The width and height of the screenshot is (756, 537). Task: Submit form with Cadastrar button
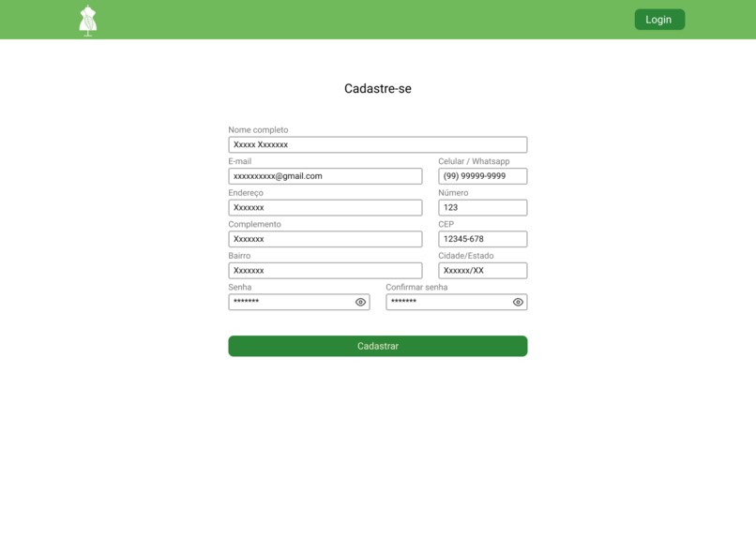point(377,346)
